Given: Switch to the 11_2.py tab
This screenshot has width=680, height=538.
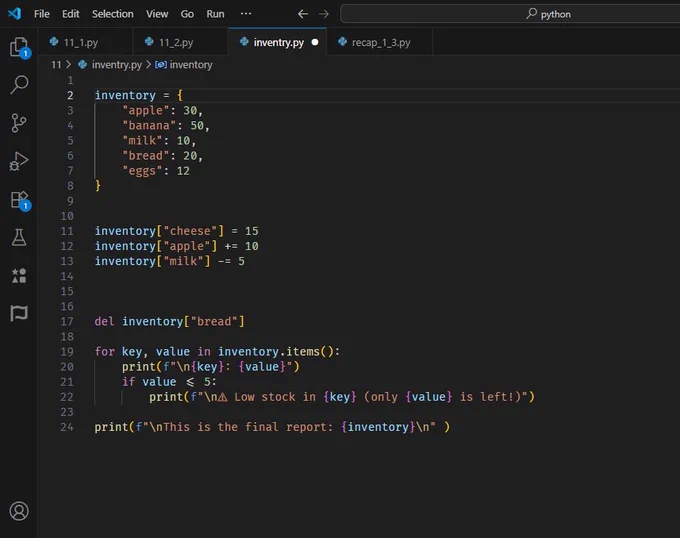Looking at the screenshot, I should [175, 43].
